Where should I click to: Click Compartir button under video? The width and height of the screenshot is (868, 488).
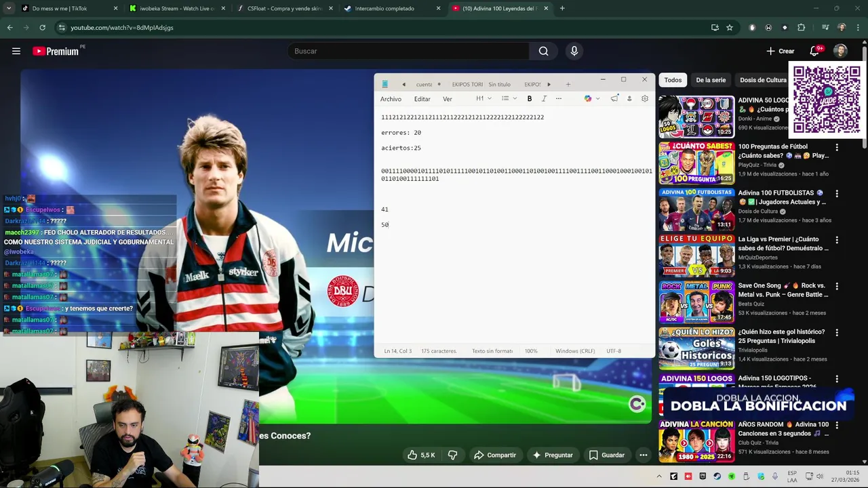tap(495, 455)
